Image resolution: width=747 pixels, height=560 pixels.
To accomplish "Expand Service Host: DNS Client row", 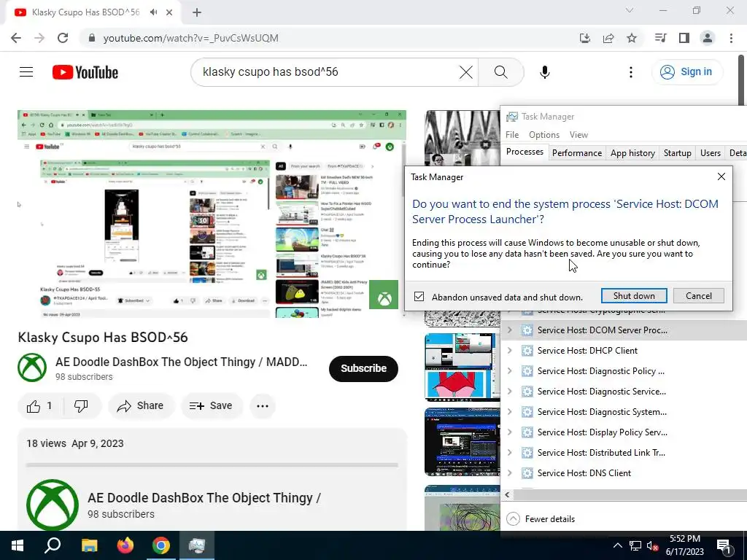I will 509,473.
